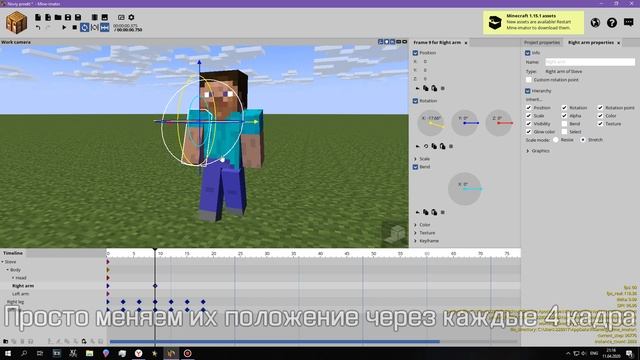The height and width of the screenshot is (360, 640).
Task: Choose the Stretch scale mode radio button
Action: tap(583, 140)
